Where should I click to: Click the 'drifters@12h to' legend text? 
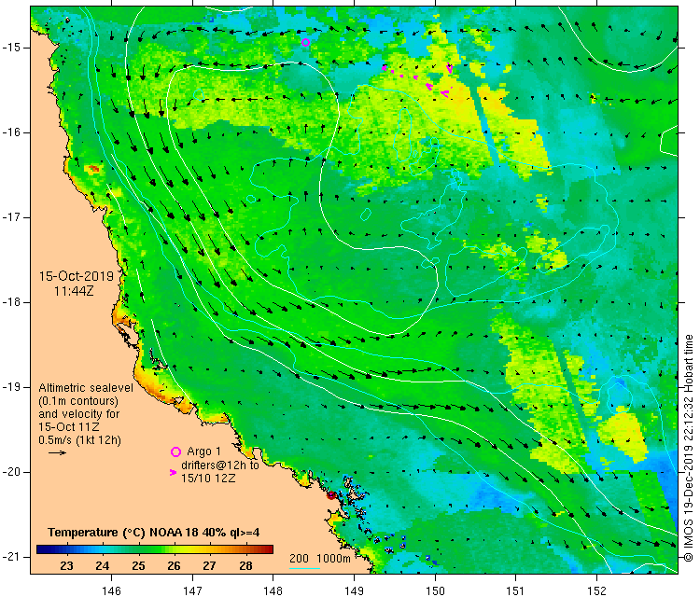[x=220, y=465]
